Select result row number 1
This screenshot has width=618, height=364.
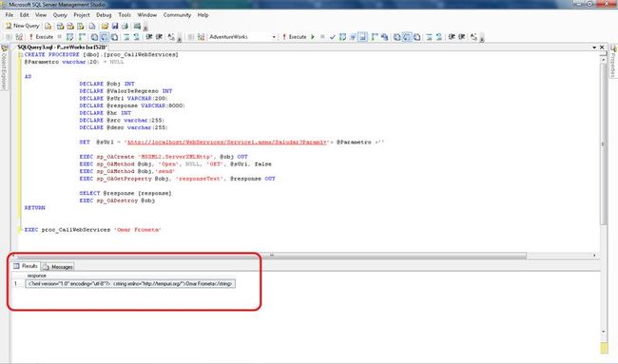pyautogui.click(x=16, y=283)
